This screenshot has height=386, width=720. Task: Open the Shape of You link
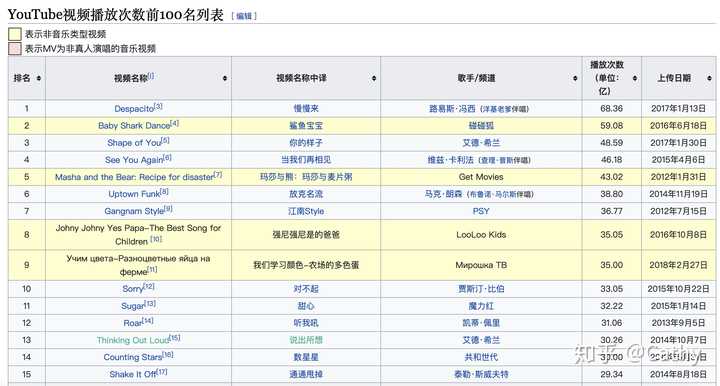[134, 143]
